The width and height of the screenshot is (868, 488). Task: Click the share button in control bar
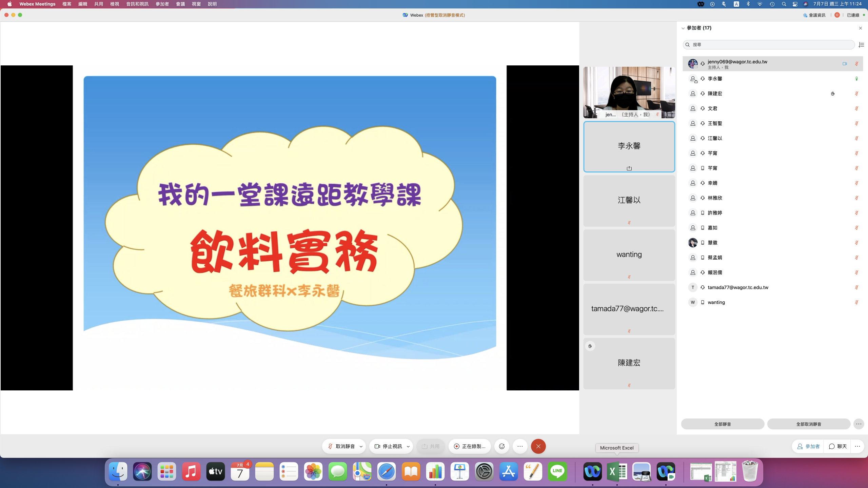(x=431, y=446)
